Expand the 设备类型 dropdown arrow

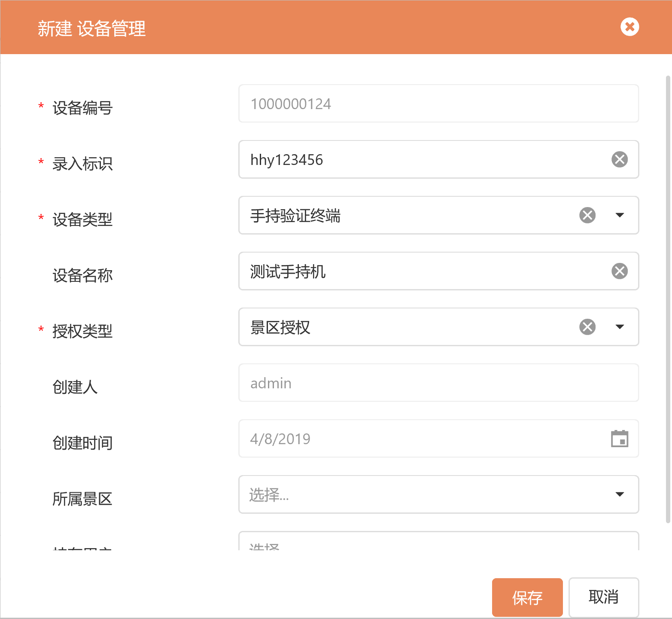[619, 215]
